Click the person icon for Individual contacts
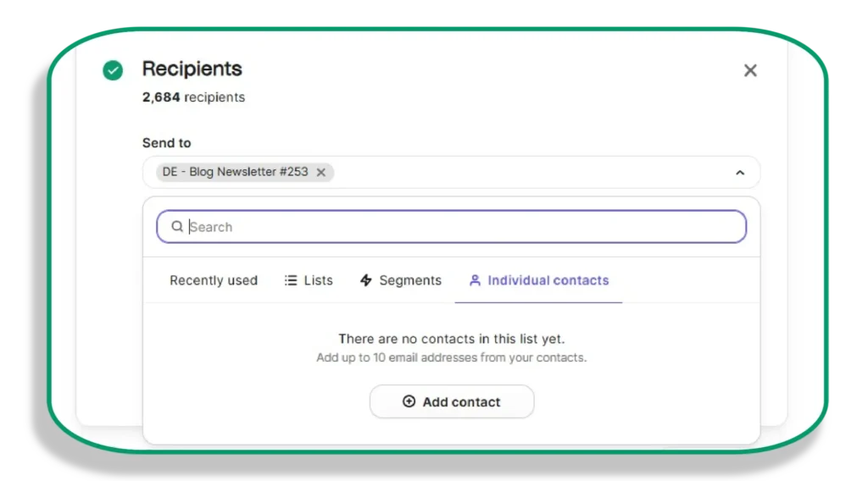Image resolution: width=868 pixels, height=481 pixels. click(x=475, y=280)
